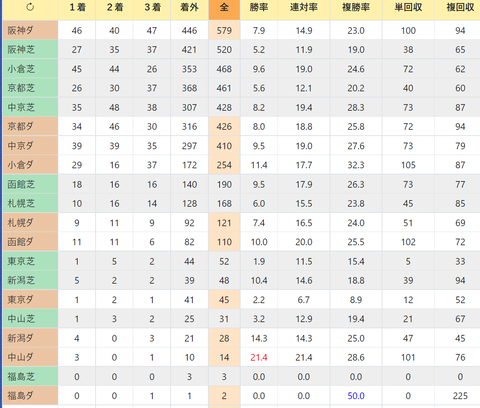Click 102 単回収 value in 函館ダ row

[x=408, y=242]
